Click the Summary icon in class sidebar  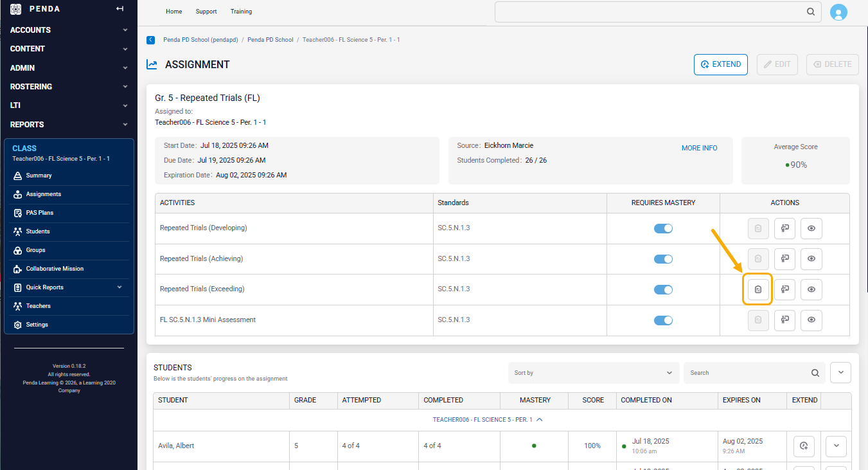pyautogui.click(x=18, y=176)
